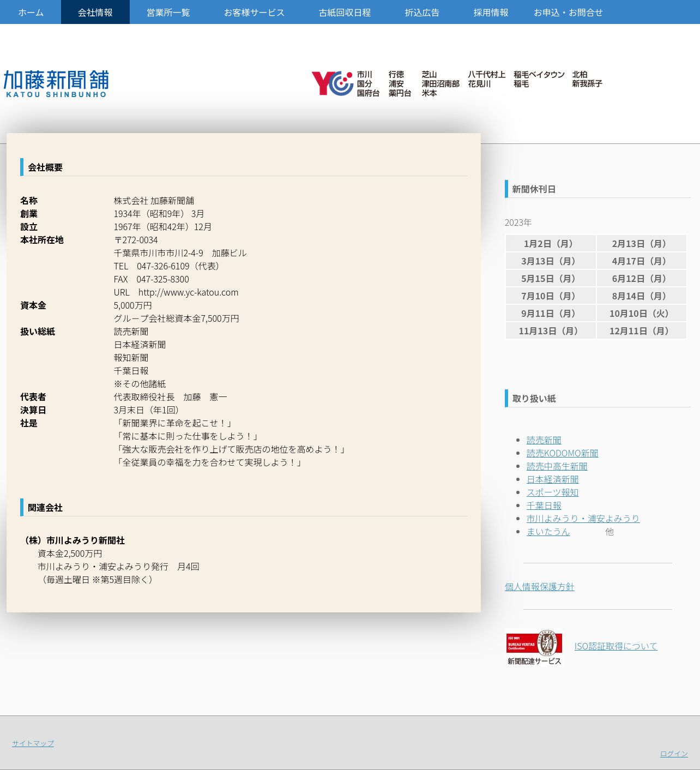Click the FAX 047-325-8300 line
700x770 pixels.
pos(152,279)
